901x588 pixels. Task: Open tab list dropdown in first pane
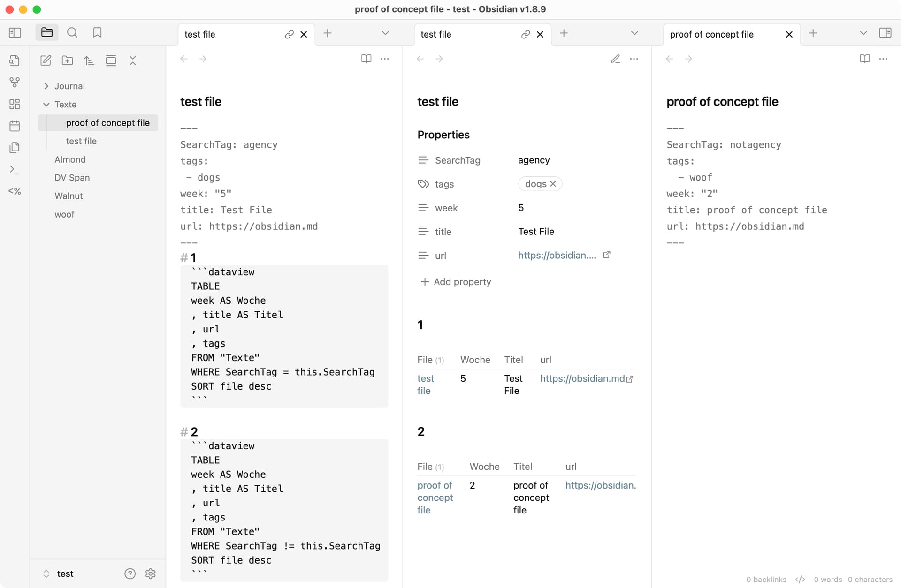coord(385,33)
